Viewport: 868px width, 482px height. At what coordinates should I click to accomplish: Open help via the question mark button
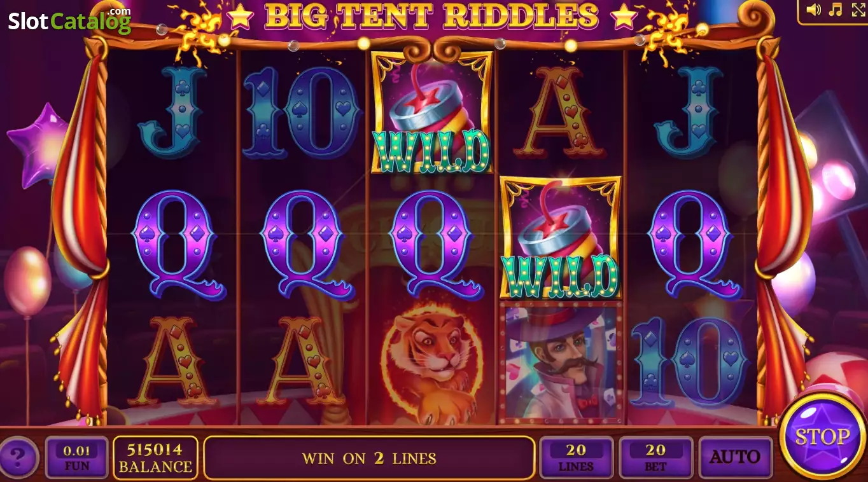pyautogui.click(x=18, y=457)
